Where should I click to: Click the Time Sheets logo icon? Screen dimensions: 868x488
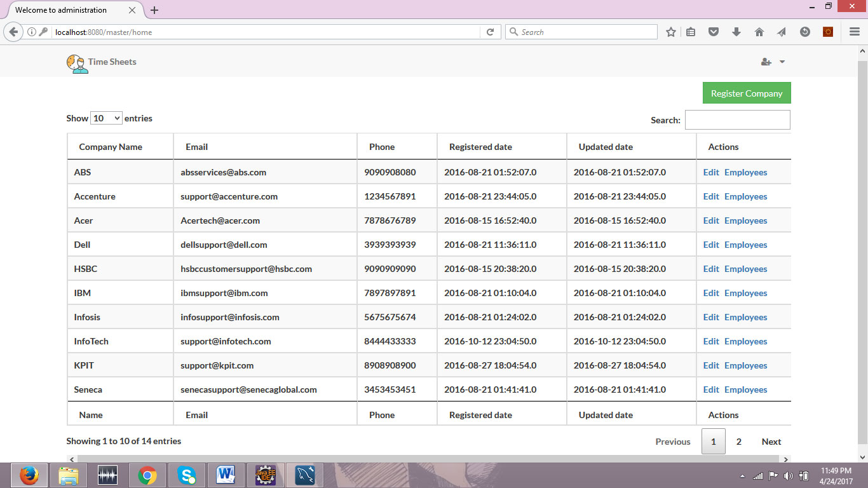78,63
